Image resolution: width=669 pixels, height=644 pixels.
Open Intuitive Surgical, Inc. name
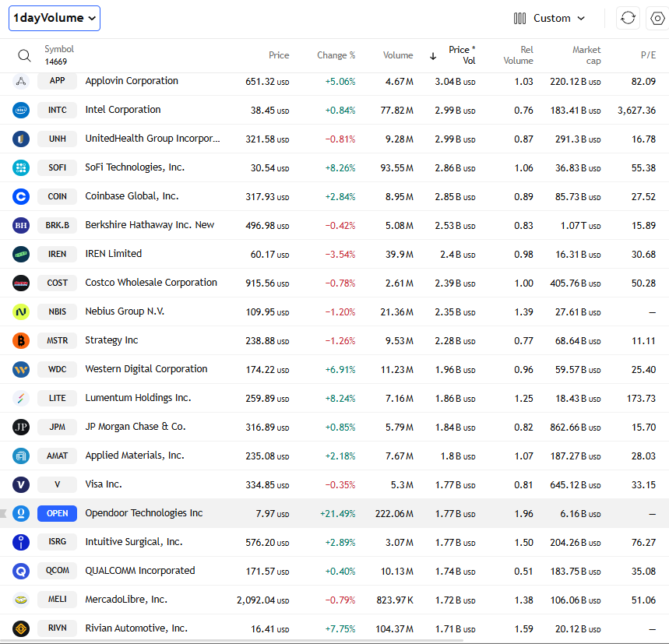[133, 542]
